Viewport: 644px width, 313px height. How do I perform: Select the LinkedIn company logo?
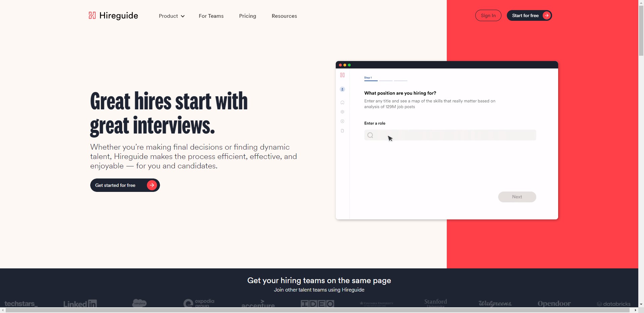(80, 304)
